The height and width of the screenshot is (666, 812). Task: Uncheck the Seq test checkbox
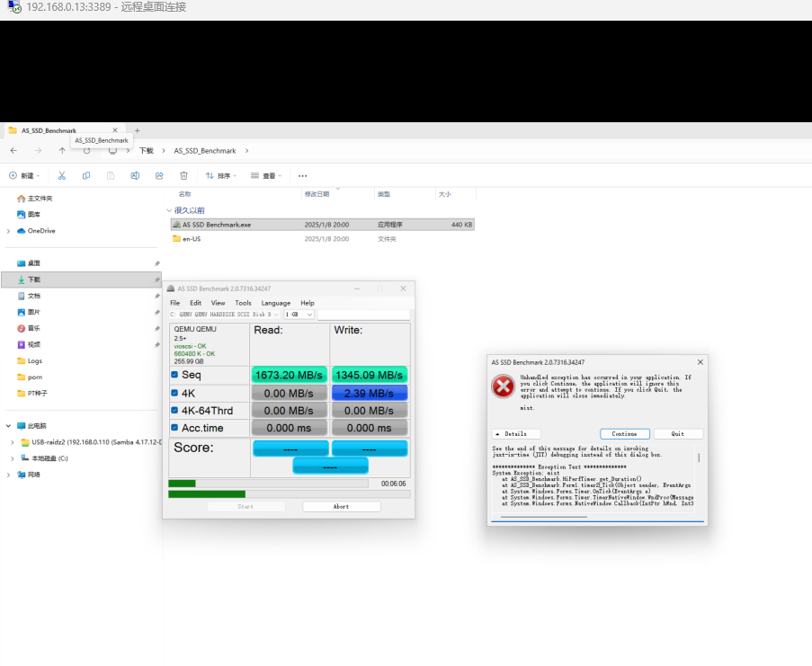(x=174, y=375)
